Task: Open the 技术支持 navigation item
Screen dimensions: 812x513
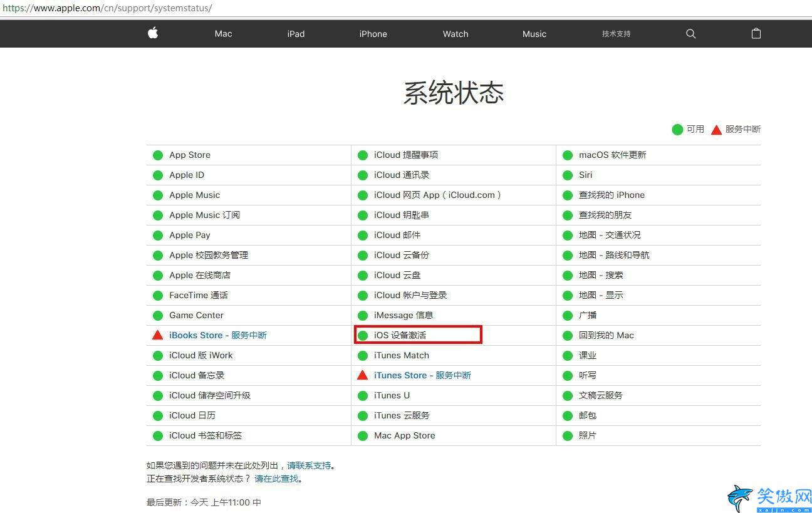Action: point(617,34)
